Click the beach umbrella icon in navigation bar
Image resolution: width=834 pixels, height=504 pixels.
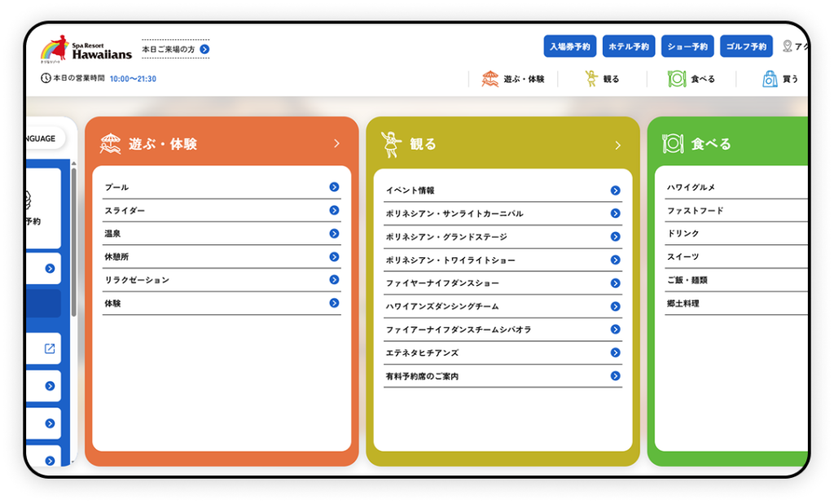click(x=489, y=79)
